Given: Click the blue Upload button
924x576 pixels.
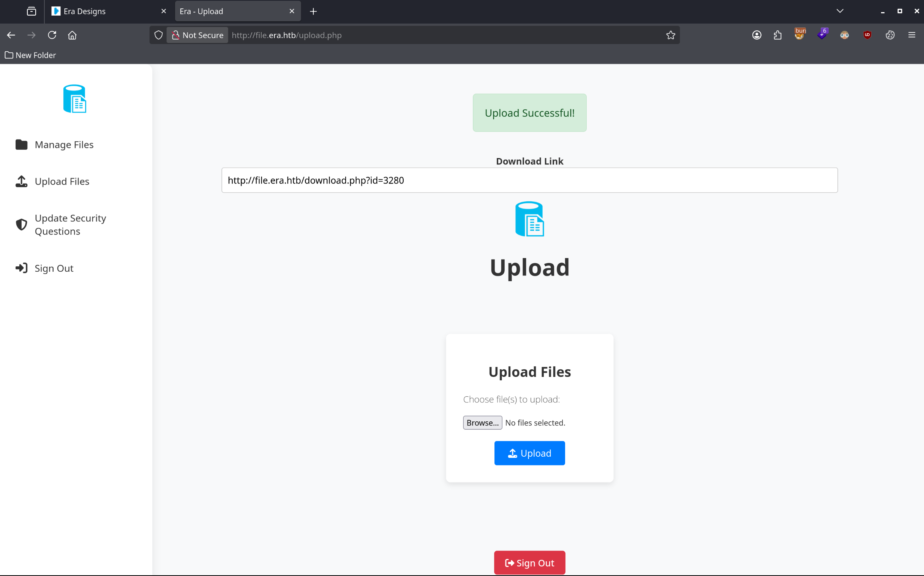Looking at the screenshot, I should 529,453.
